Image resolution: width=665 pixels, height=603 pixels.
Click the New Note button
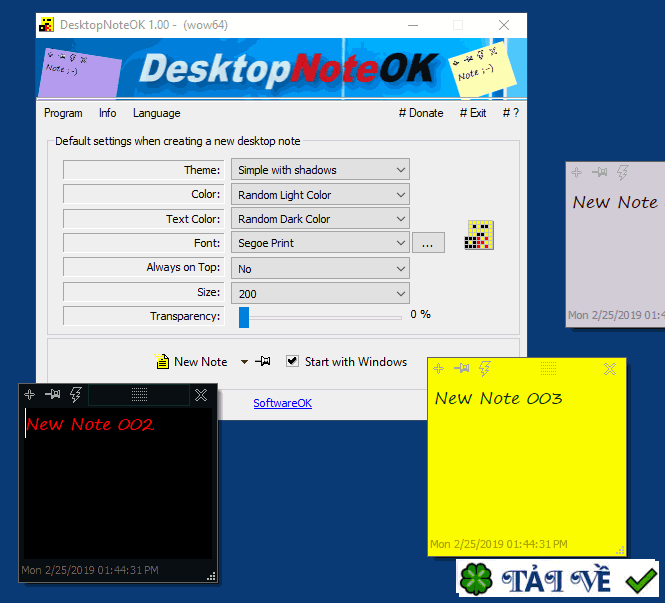click(x=191, y=362)
